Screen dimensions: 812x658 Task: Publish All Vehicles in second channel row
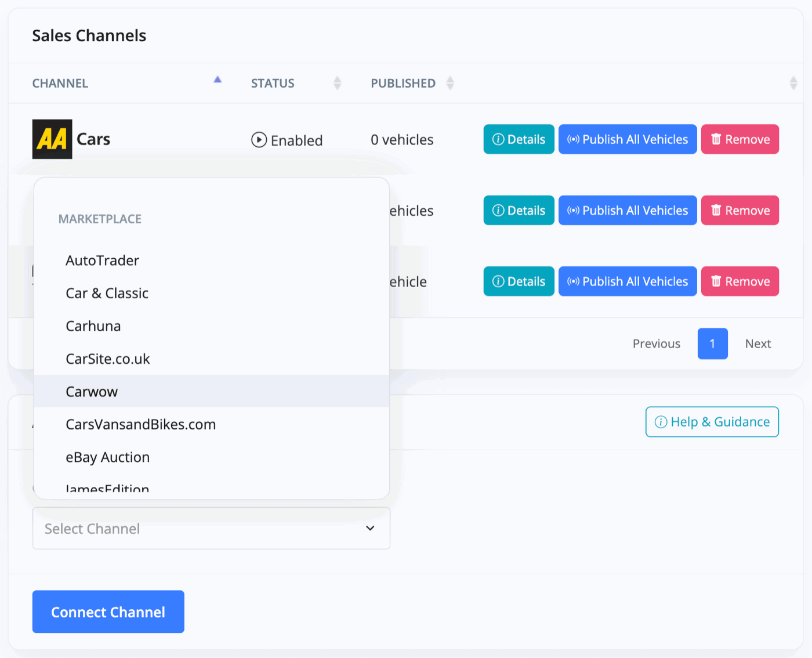[x=628, y=210]
